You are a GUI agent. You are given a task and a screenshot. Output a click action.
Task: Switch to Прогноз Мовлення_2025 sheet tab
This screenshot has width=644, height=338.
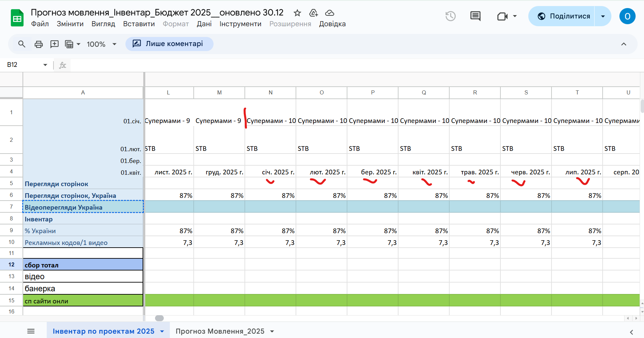tap(220, 331)
